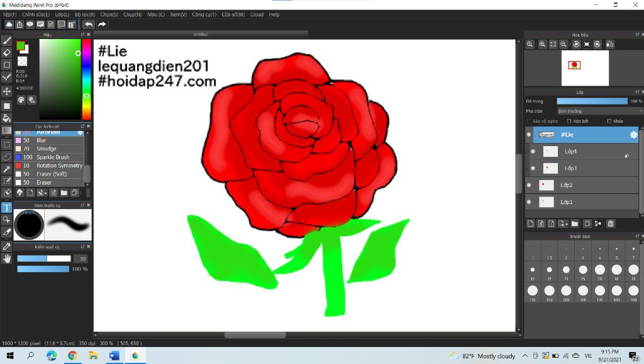
Task: Click the navigator preview thumbnail
Action: [x=585, y=68]
